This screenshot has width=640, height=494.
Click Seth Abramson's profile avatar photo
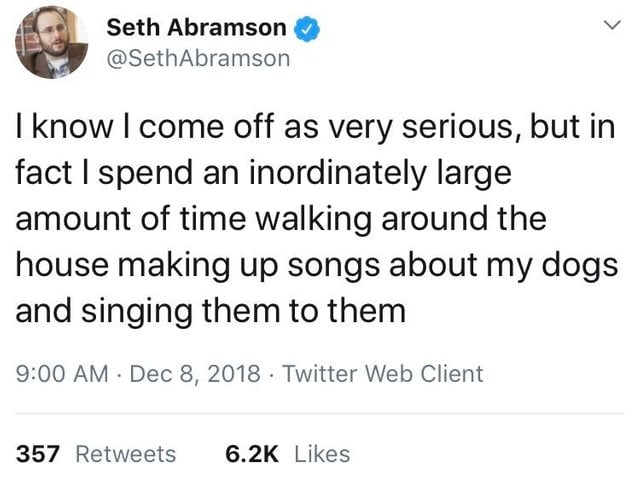(50, 43)
